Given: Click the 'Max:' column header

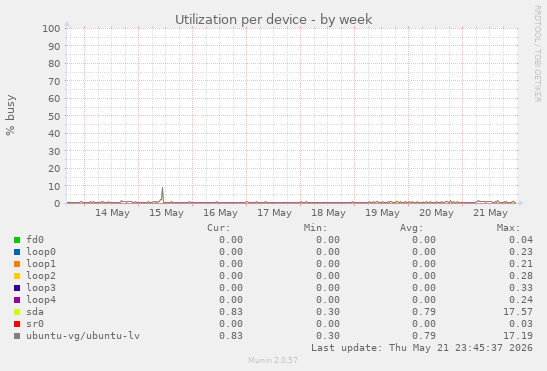Looking at the screenshot, I should pyautogui.click(x=508, y=228).
